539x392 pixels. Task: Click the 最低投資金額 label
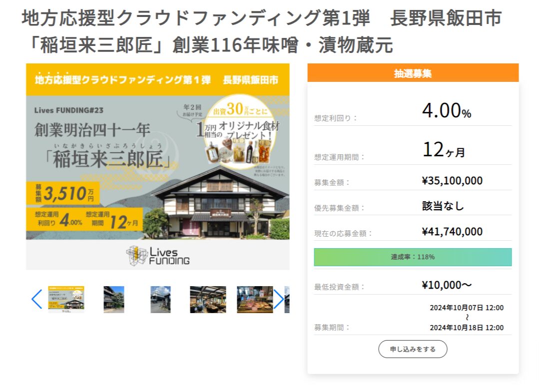click(339, 287)
